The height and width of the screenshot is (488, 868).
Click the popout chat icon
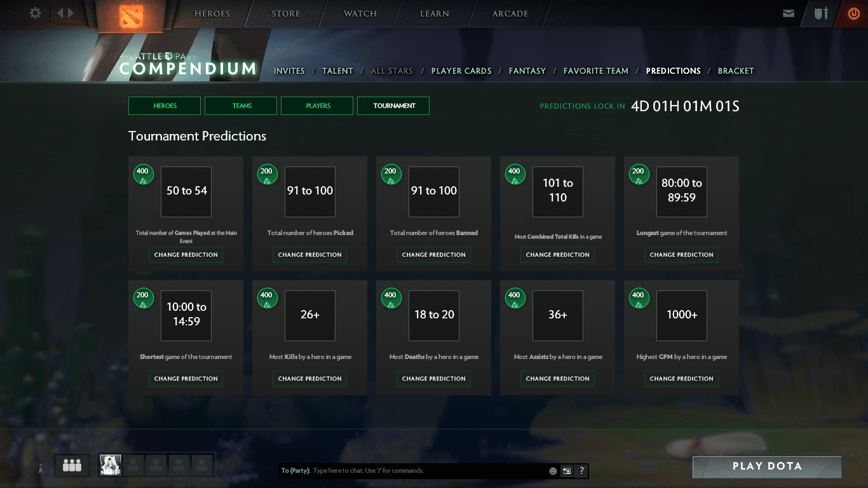(x=566, y=470)
